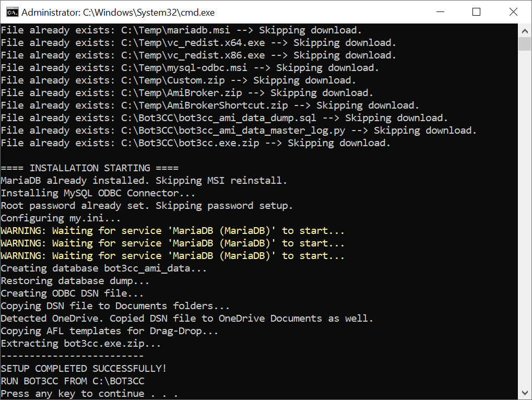This screenshot has height=400, width=532.
Task: Click the mariadb.msi file path line
Action: (181, 30)
